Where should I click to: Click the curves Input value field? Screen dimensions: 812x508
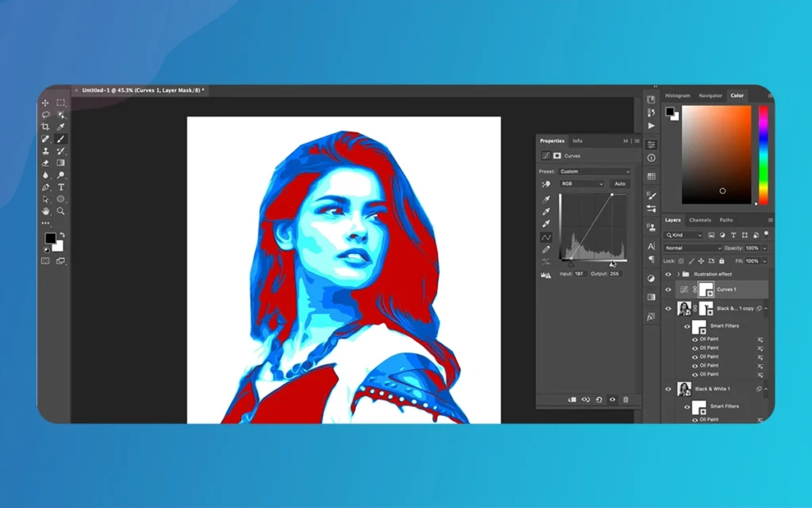pyautogui.click(x=580, y=274)
